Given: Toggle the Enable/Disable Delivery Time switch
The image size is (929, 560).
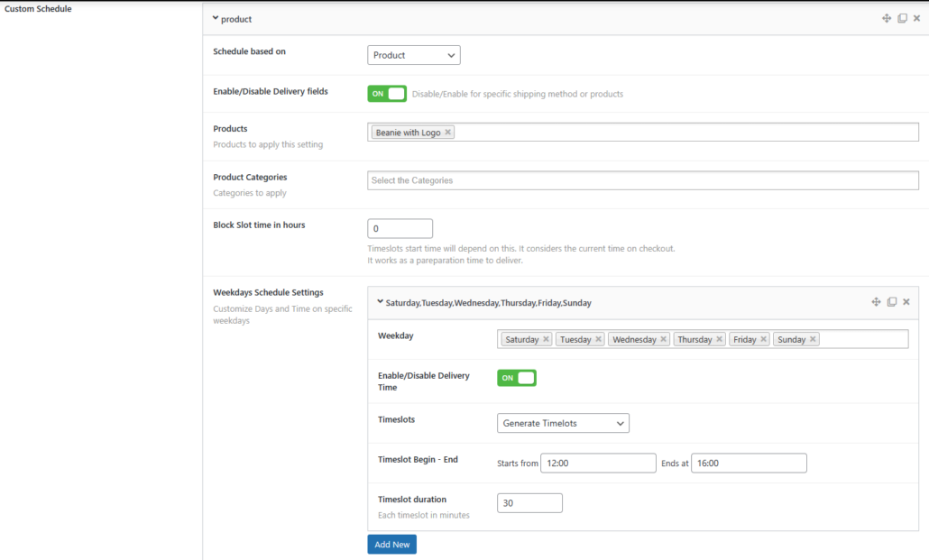Looking at the screenshot, I should click(x=516, y=377).
